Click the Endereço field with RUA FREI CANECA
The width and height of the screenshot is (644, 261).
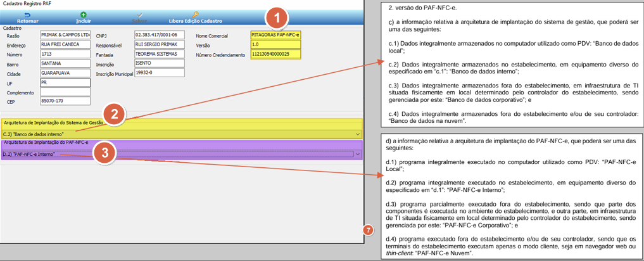point(65,44)
